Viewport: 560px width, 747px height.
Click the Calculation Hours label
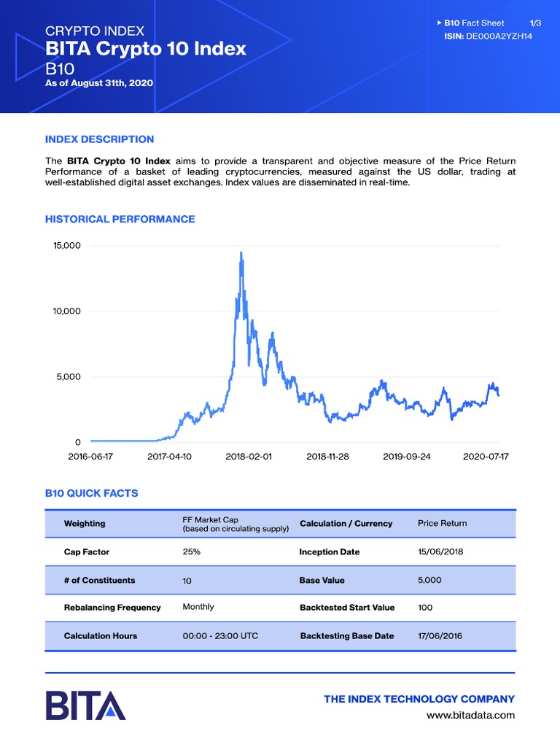click(x=101, y=636)
